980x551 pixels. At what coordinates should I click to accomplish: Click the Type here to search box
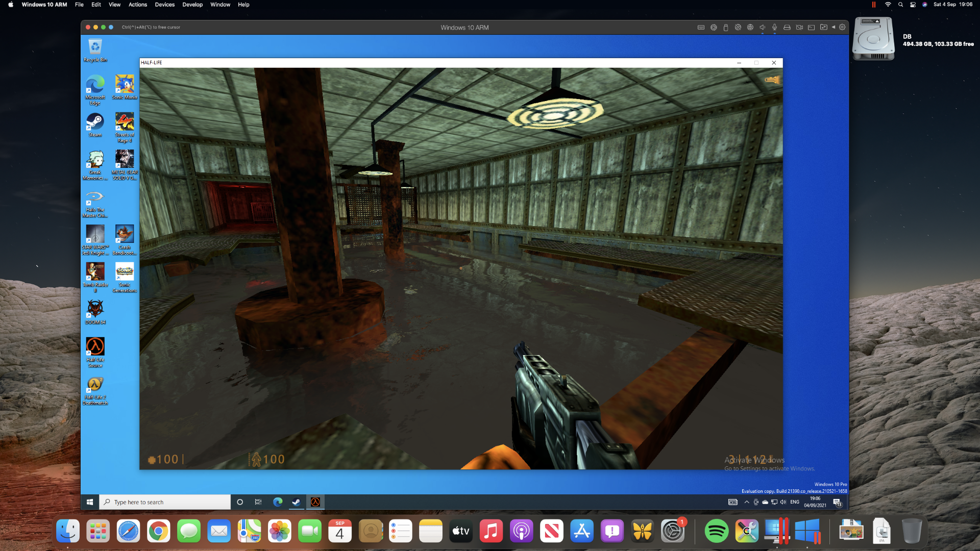165,502
